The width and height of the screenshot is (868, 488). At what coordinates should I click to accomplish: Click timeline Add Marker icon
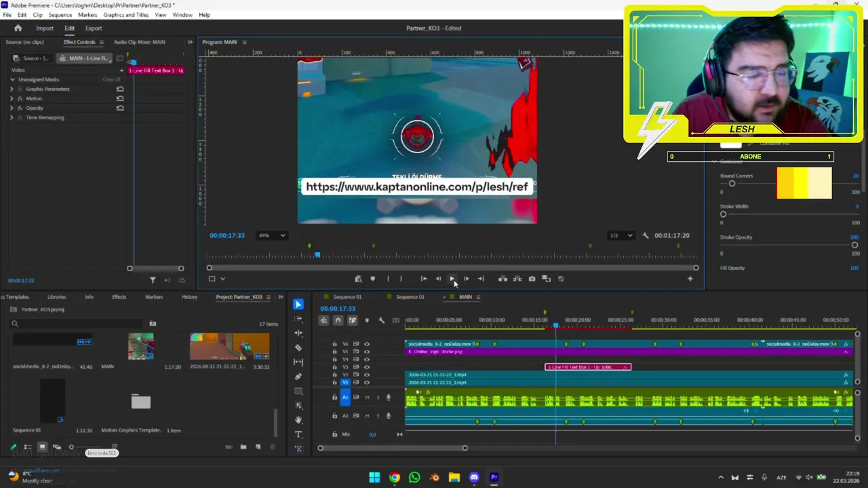(x=367, y=321)
